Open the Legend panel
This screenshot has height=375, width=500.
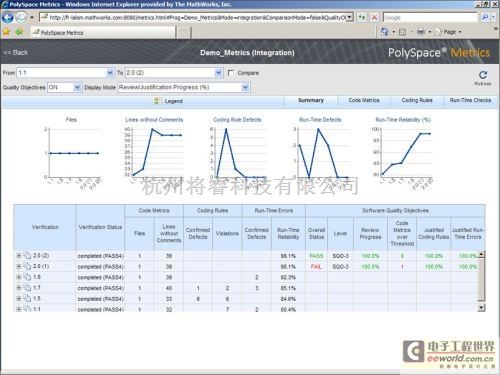(x=169, y=101)
